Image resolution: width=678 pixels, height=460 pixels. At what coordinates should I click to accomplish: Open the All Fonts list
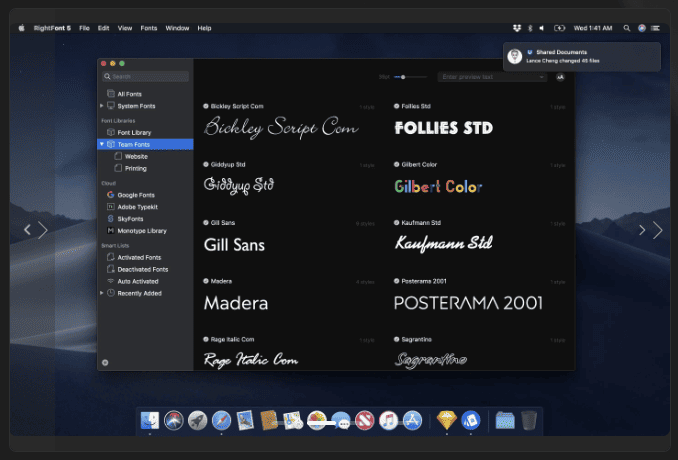point(129,94)
